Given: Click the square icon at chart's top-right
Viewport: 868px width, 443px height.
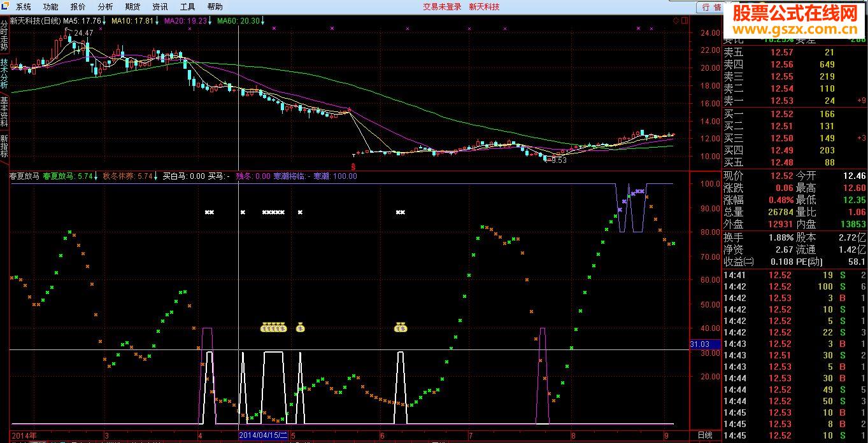Looking at the screenshot, I should pos(685,20).
